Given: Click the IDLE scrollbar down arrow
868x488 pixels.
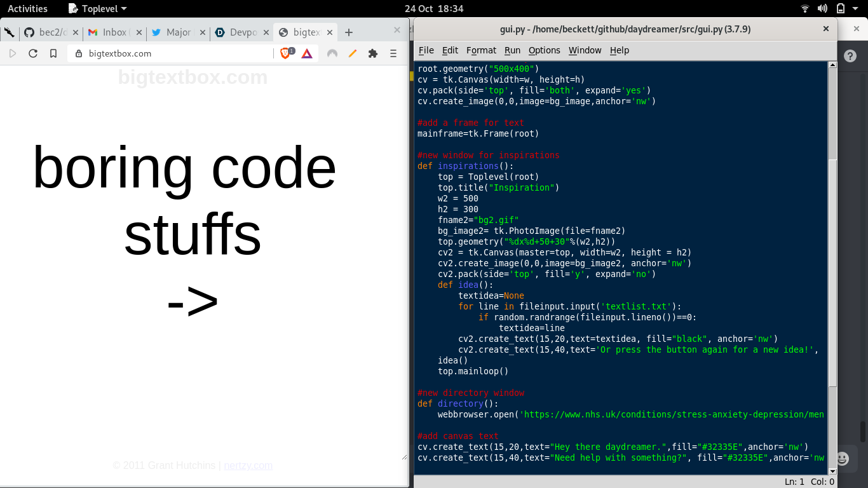Looking at the screenshot, I should click(x=833, y=470).
